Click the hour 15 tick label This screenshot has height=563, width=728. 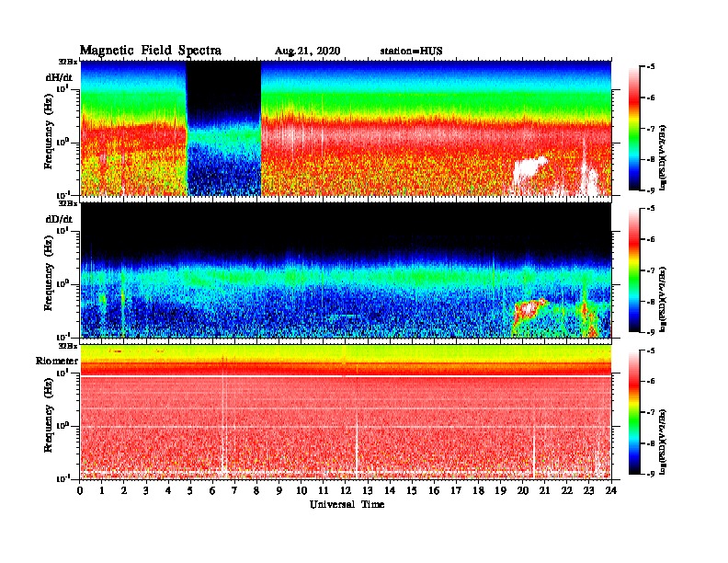412,490
